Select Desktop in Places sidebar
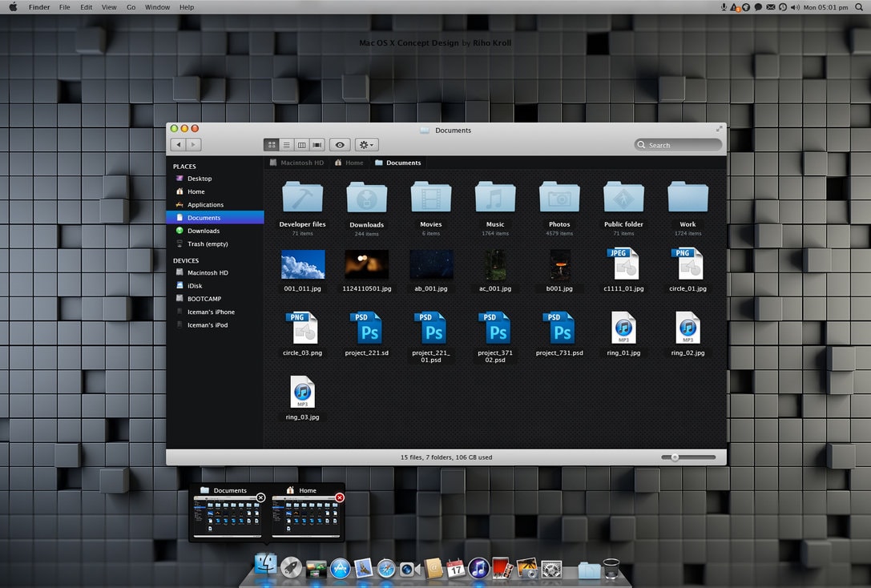 [x=215, y=179]
